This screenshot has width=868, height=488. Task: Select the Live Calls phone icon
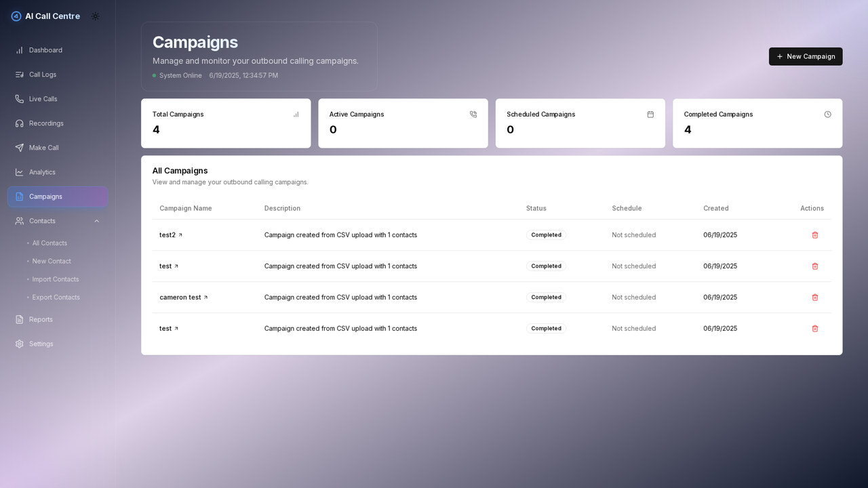tap(20, 99)
